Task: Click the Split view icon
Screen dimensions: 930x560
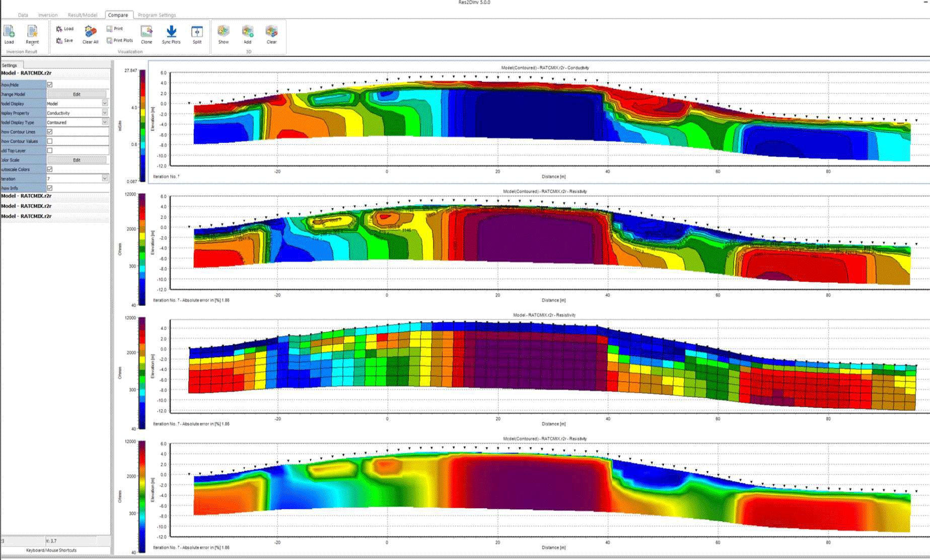Action: pyautogui.click(x=197, y=34)
